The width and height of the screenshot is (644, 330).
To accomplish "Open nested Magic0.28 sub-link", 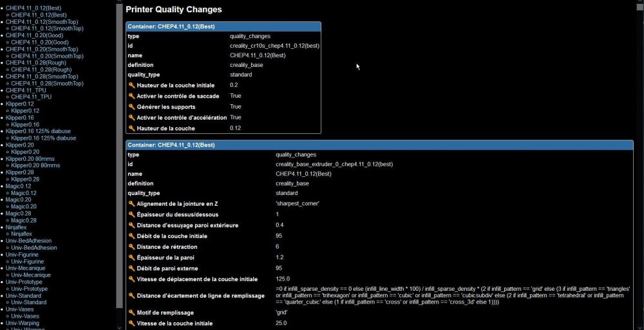I will pyautogui.click(x=24, y=221).
